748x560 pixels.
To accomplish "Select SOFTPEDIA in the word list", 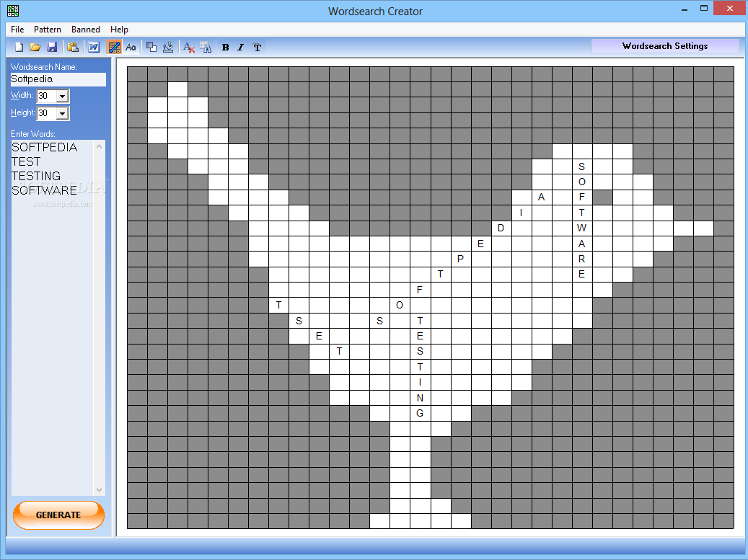I will point(45,147).
